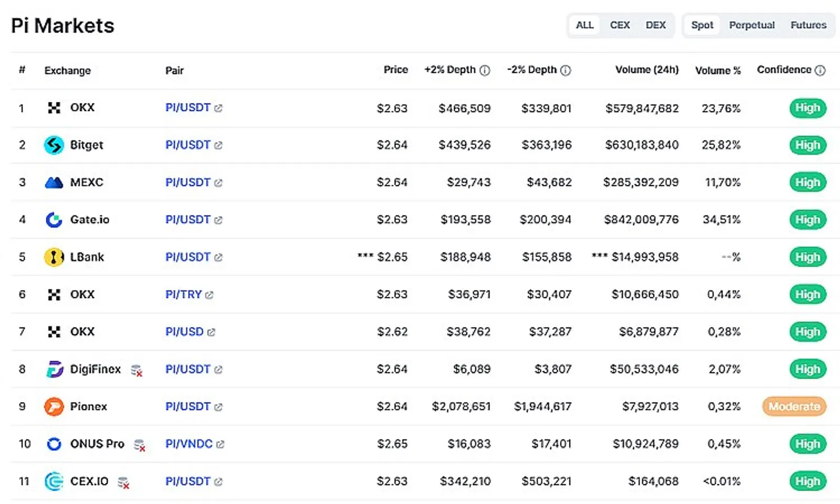Click the Gate.io volume $842,009,776

click(642, 219)
